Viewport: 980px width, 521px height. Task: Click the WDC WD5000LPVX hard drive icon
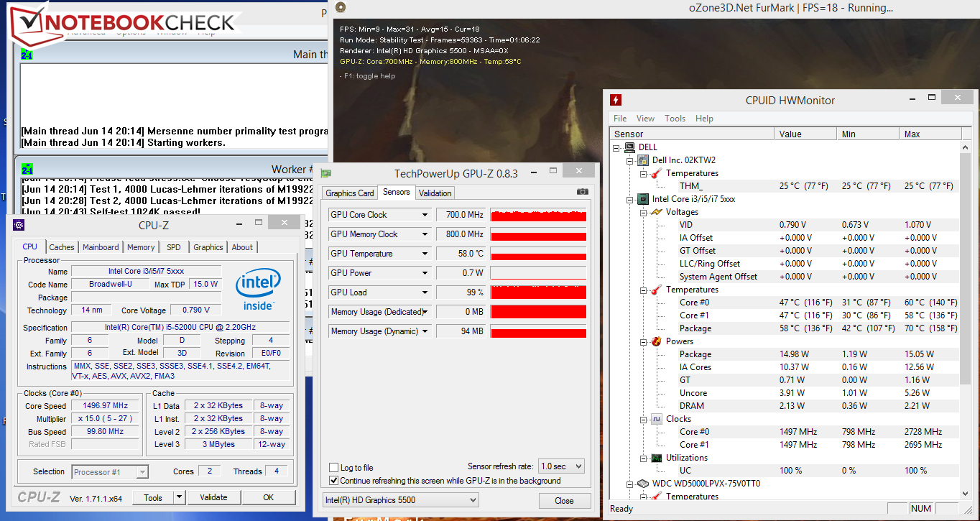click(x=643, y=484)
